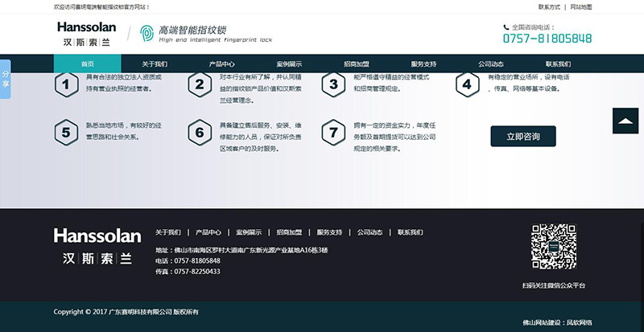Click the header phone number 0757-81805848
644x332 pixels.
(547, 39)
